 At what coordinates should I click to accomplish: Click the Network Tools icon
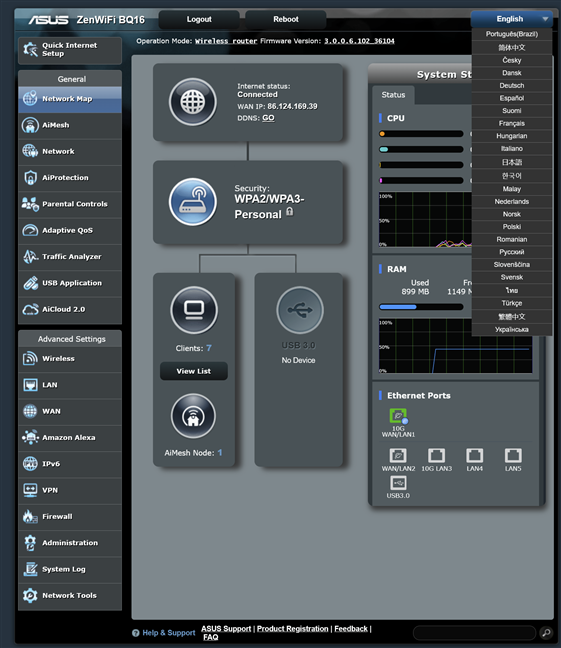30,595
